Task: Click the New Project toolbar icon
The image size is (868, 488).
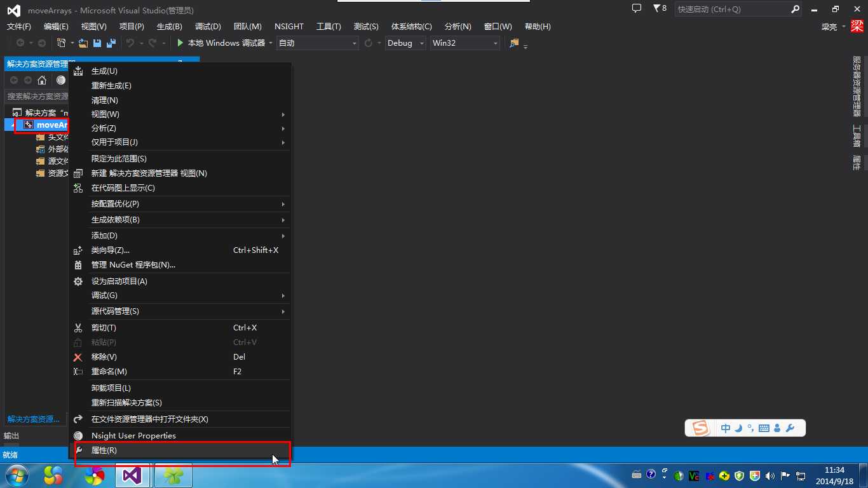Action: [x=62, y=43]
